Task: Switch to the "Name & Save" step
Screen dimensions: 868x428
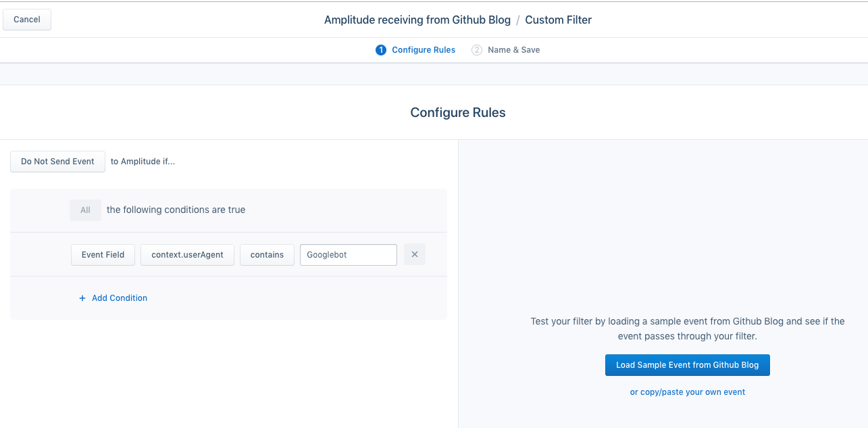Action: click(x=514, y=49)
